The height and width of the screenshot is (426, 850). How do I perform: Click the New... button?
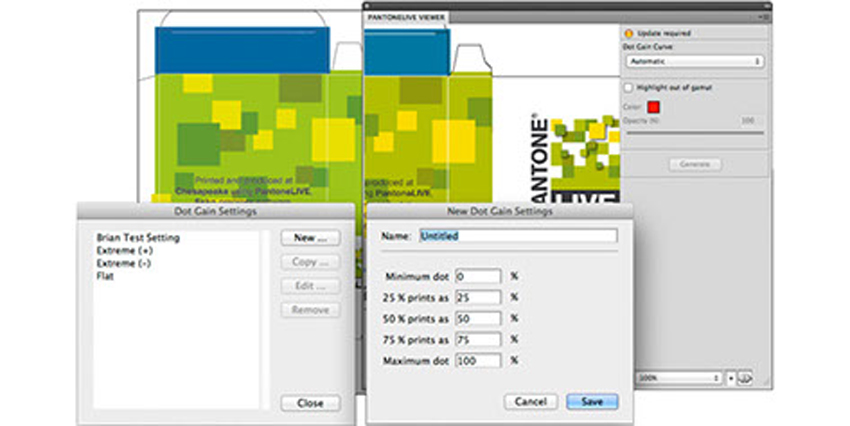point(310,238)
